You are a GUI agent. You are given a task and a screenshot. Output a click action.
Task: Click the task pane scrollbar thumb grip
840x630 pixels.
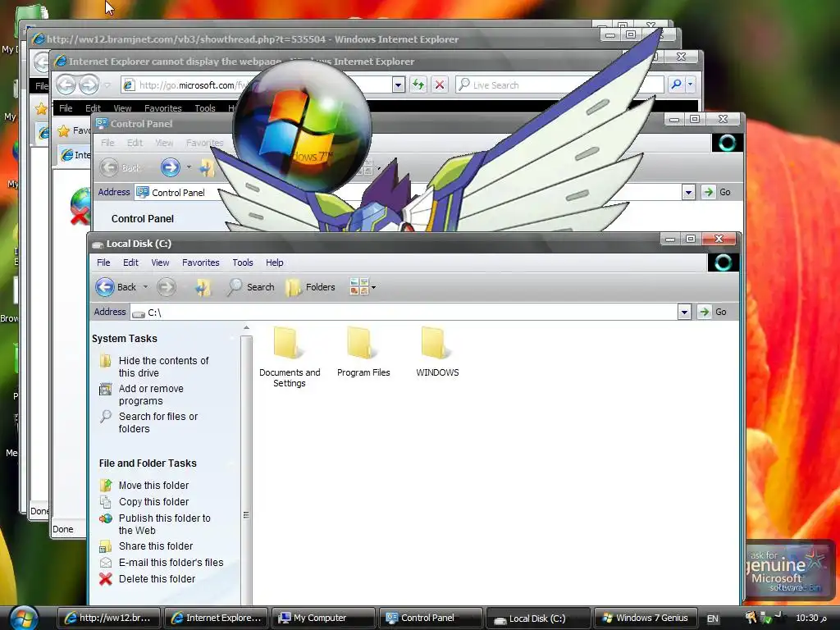point(246,515)
